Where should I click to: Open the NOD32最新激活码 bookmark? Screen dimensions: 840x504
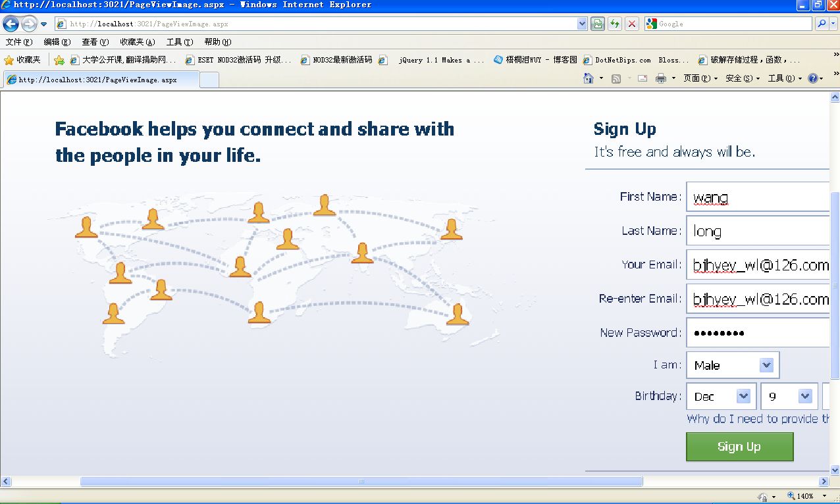pos(336,60)
